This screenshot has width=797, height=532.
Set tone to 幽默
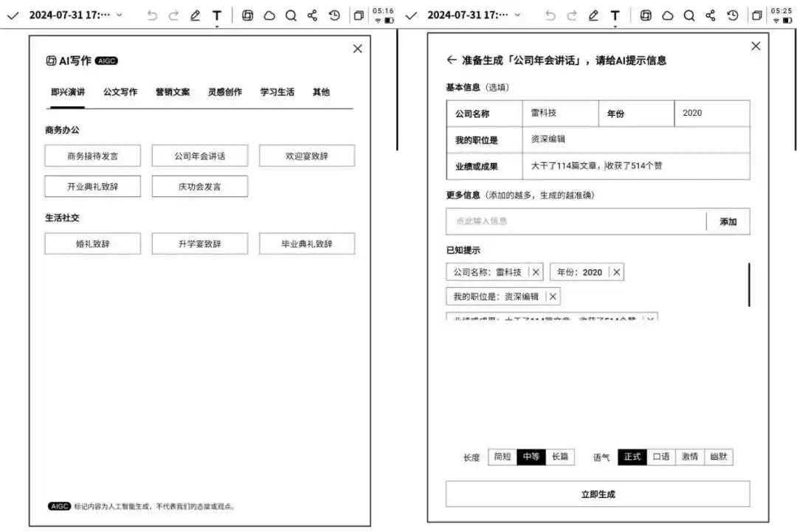coord(718,457)
